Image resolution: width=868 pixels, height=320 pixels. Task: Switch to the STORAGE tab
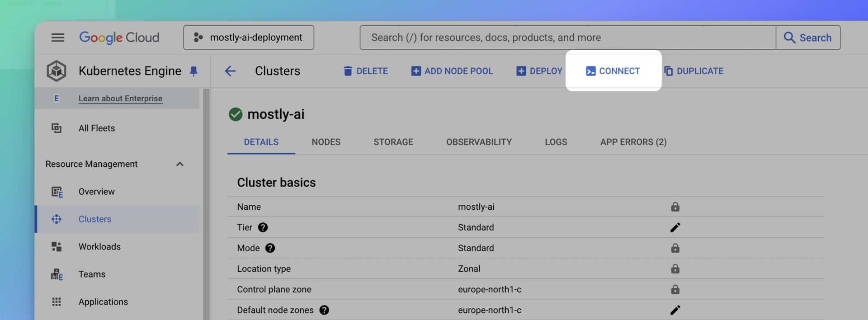click(x=393, y=142)
